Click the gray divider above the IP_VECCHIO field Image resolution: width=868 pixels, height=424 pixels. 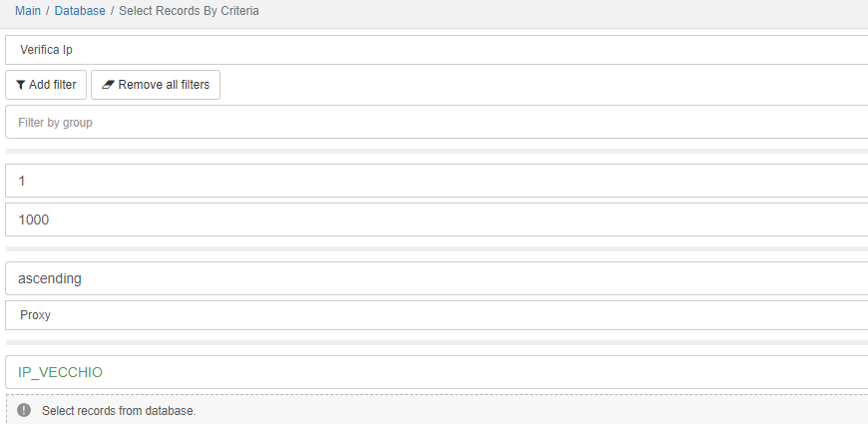(437, 343)
